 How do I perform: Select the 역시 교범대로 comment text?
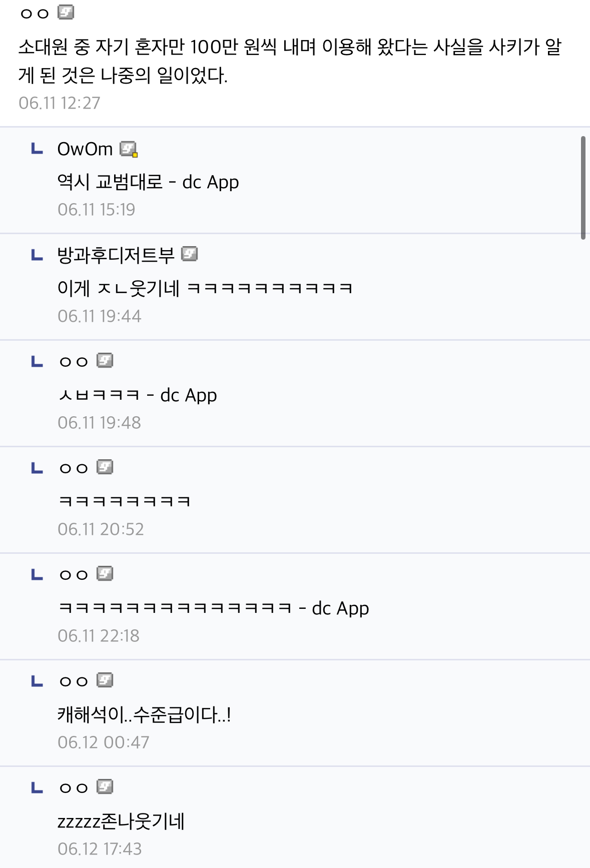[x=148, y=182]
